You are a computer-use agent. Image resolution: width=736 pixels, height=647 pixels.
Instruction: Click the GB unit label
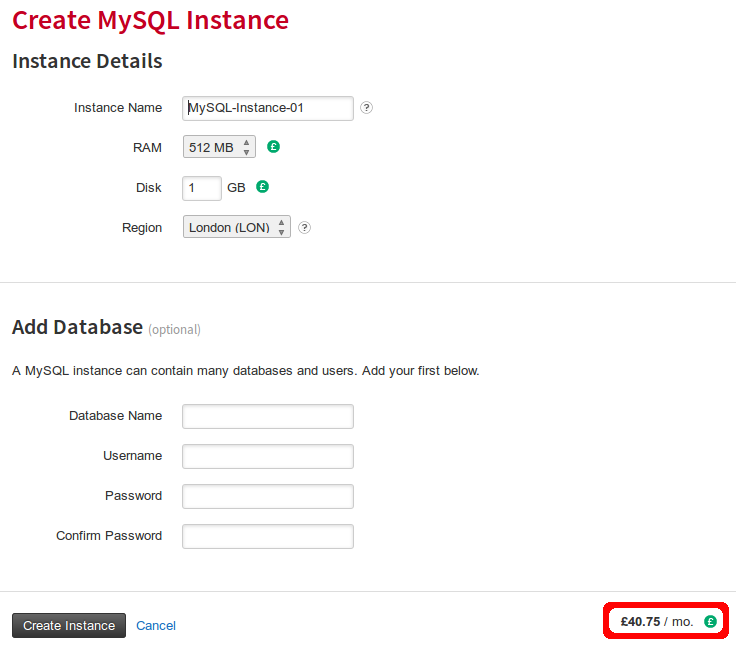[236, 188]
